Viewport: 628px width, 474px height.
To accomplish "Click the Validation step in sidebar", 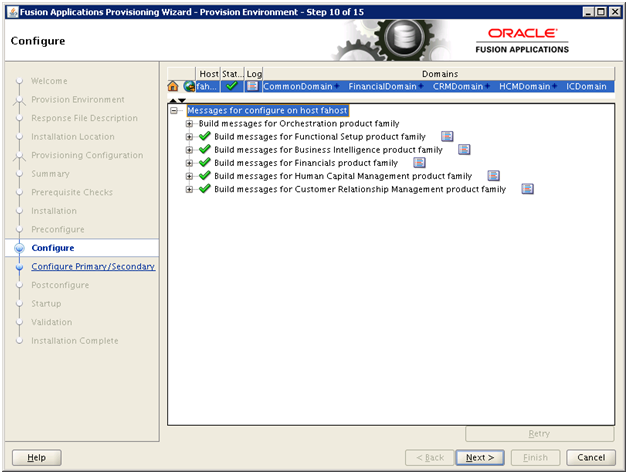I will click(x=52, y=322).
